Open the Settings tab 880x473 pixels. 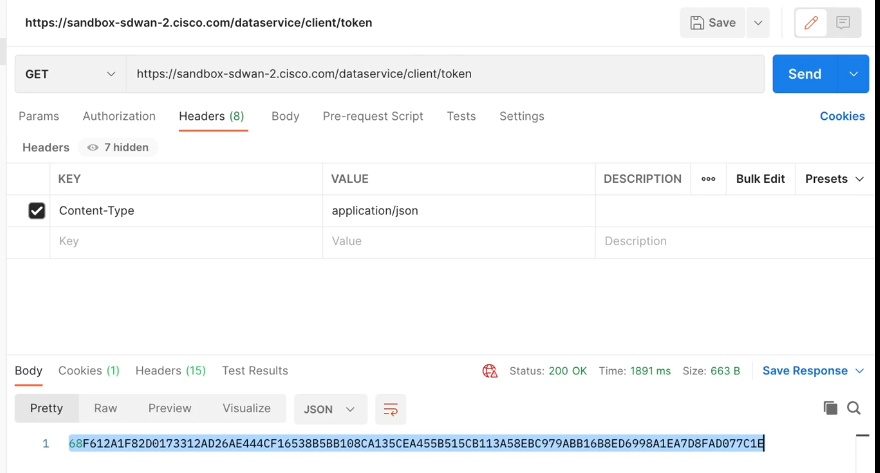(522, 116)
